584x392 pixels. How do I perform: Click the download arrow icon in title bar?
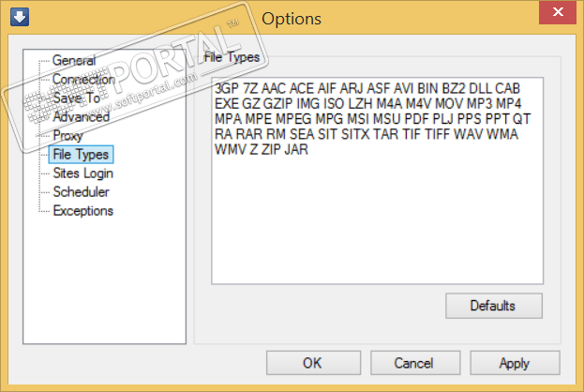(x=16, y=18)
